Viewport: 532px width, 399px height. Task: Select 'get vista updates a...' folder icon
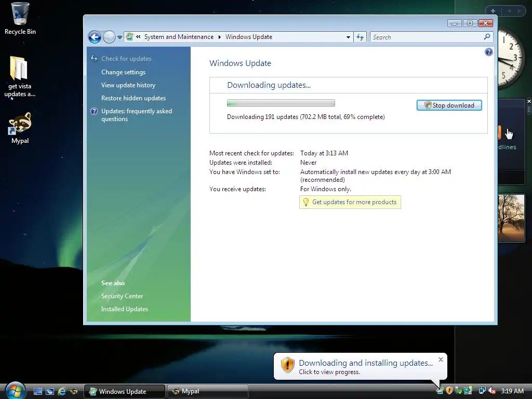[19, 77]
